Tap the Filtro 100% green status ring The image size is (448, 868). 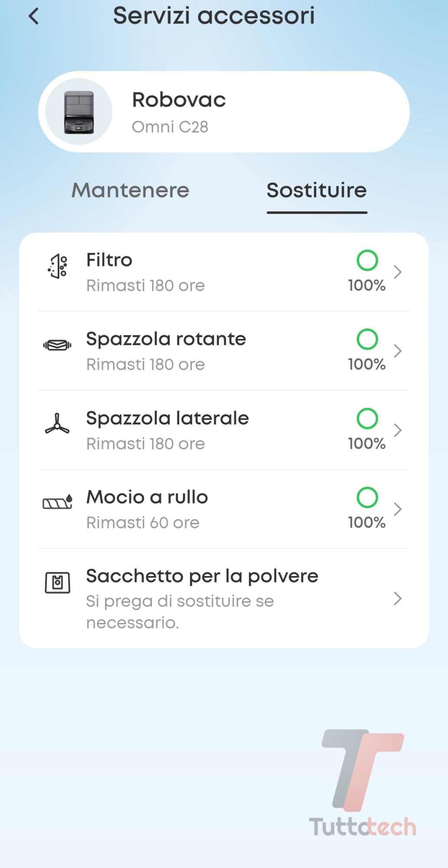point(367,260)
